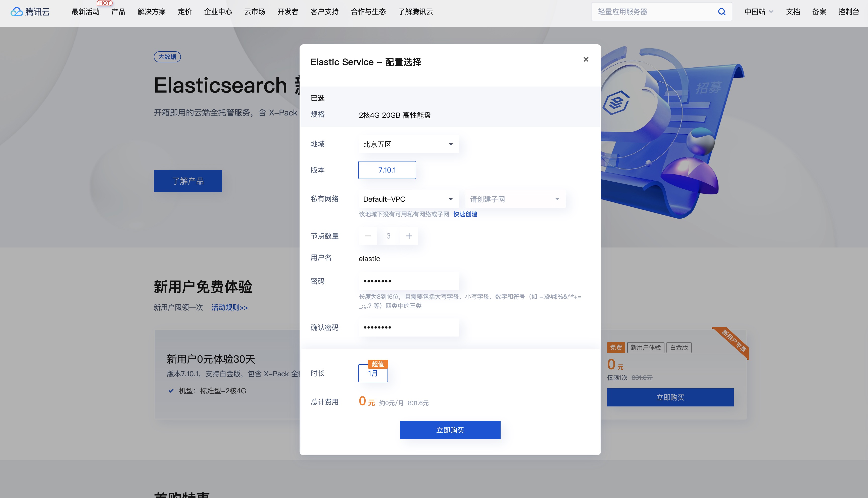Open the 客户支持 menu
The height and width of the screenshot is (498, 868).
324,12
